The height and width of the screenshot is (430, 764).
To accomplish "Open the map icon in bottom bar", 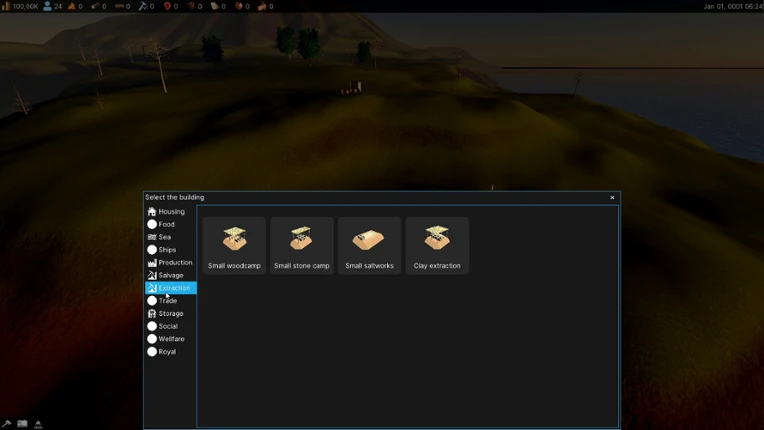I will coord(22,424).
